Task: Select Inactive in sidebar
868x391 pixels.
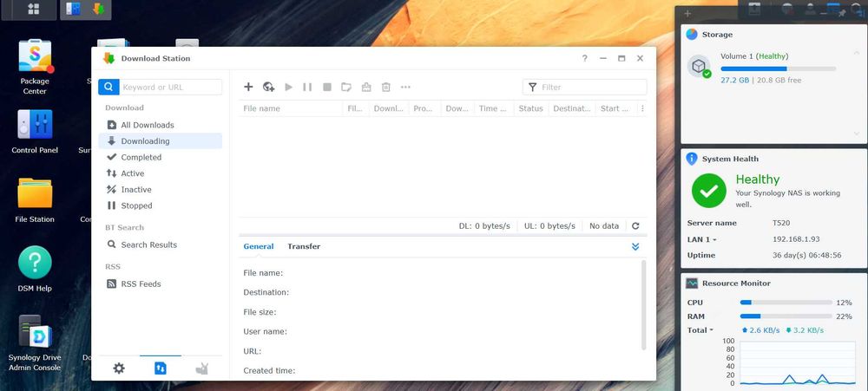Action: [x=161, y=189]
